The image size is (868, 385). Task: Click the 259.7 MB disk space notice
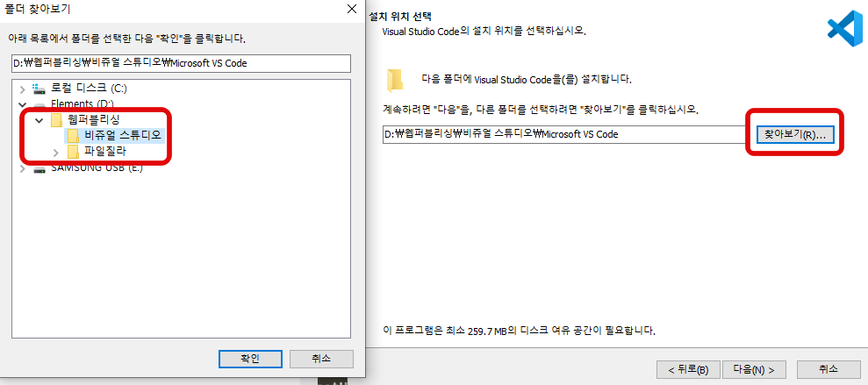pos(520,331)
